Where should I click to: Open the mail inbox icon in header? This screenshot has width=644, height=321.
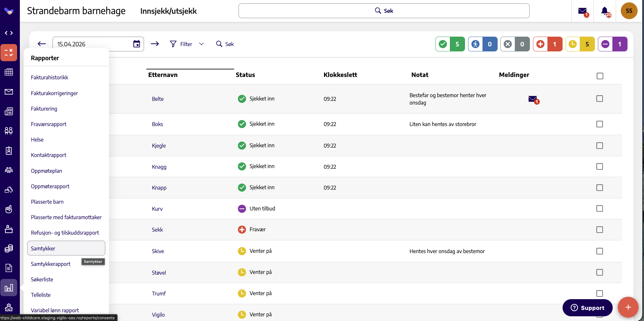(x=583, y=11)
